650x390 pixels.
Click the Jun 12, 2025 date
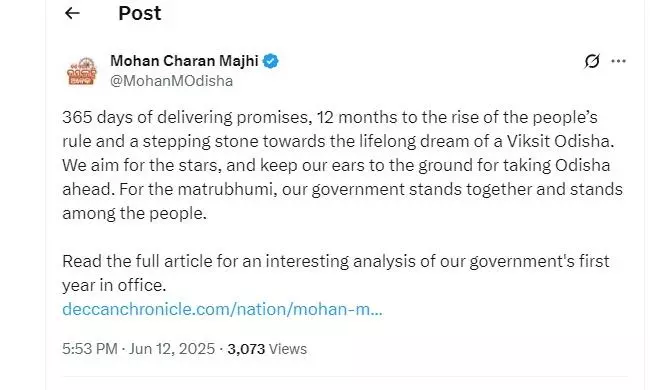(x=172, y=349)
